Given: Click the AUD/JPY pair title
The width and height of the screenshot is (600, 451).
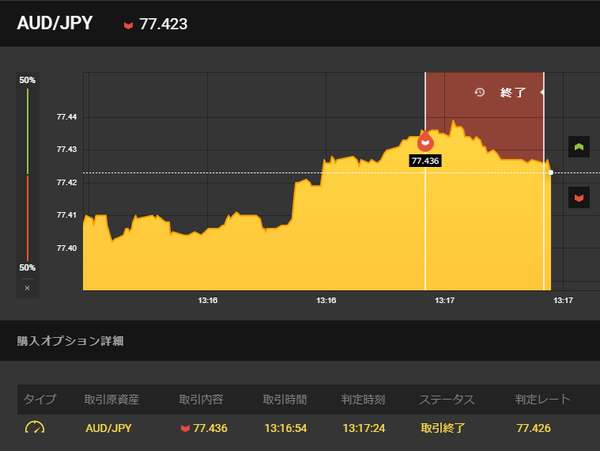Looking at the screenshot, I should (x=55, y=23).
